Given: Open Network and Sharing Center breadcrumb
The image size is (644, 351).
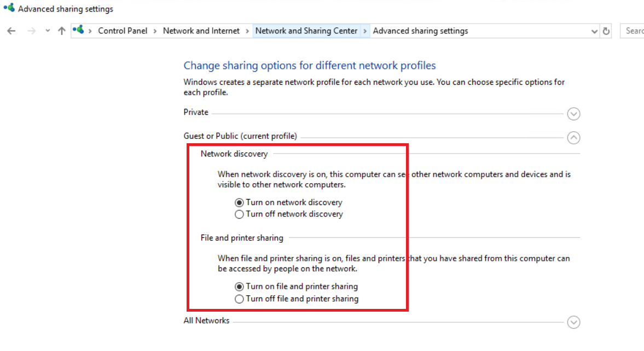Looking at the screenshot, I should [x=306, y=31].
